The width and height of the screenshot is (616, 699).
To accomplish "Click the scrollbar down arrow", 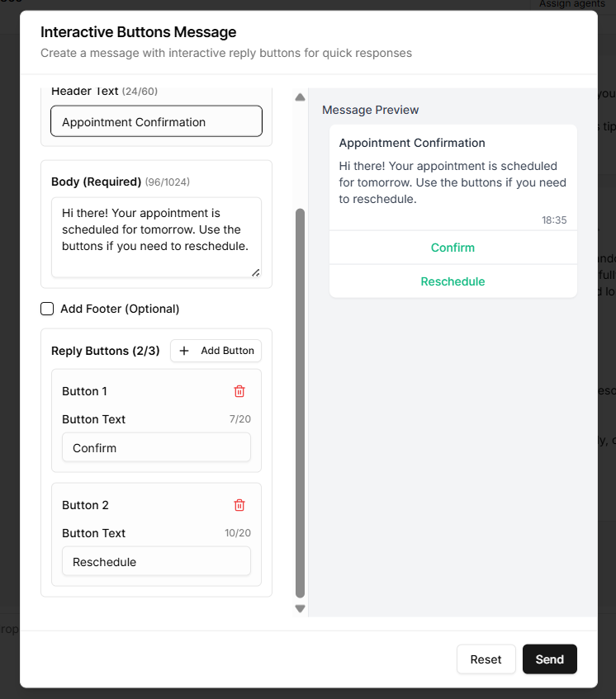I will tap(300, 608).
